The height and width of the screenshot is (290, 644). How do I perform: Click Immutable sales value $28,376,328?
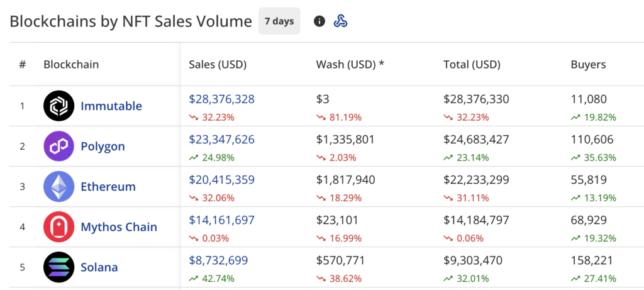221,99
